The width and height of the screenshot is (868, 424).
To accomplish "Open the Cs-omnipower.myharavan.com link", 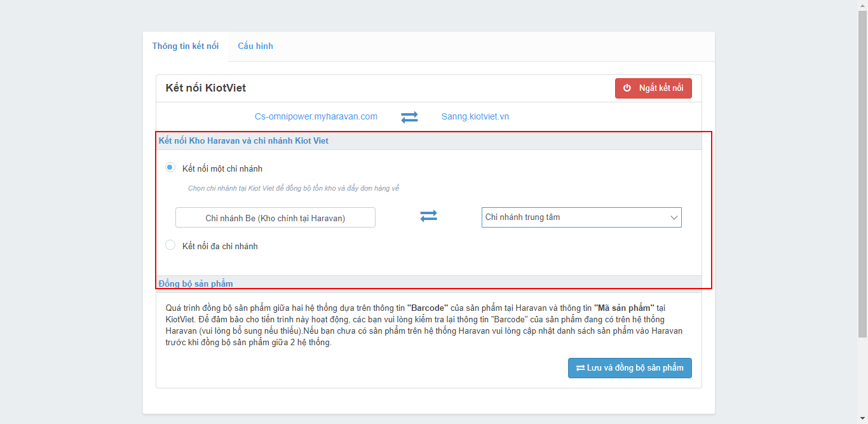I will click(x=316, y=117).
